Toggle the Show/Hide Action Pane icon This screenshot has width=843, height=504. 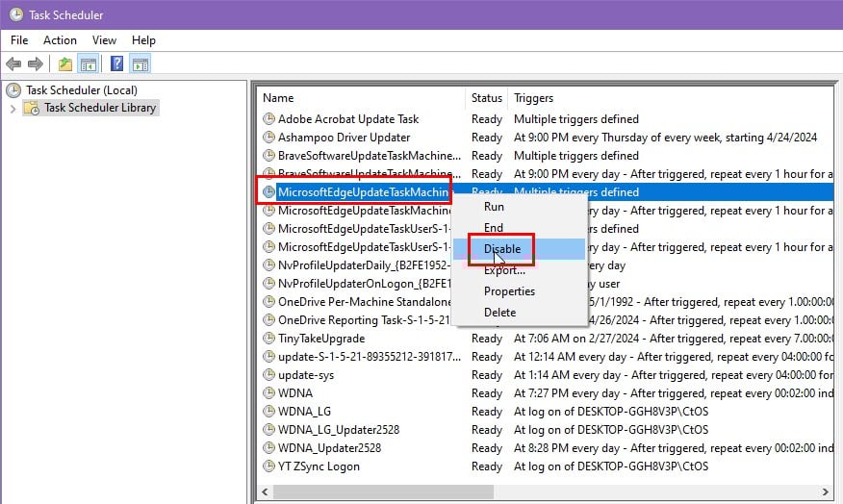(x=140, y=64)
